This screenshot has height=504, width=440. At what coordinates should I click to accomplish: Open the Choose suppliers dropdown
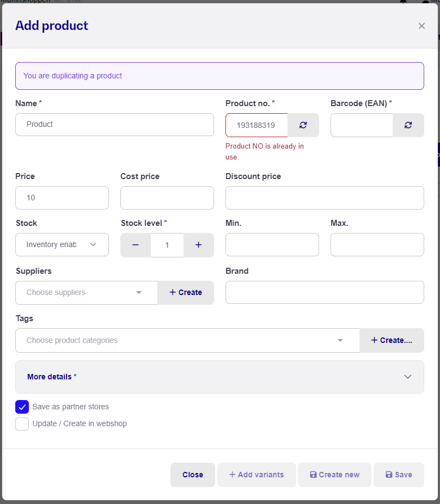(x=87, y=292)
